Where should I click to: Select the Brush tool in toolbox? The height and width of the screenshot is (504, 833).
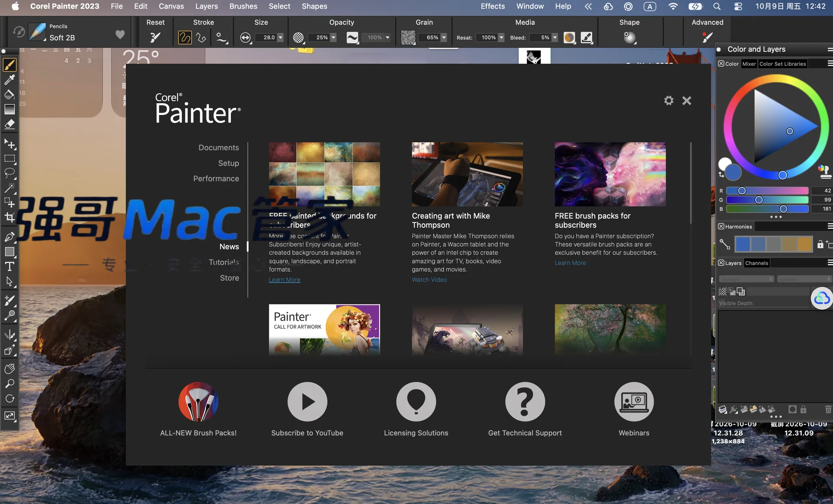pos(10,65)
